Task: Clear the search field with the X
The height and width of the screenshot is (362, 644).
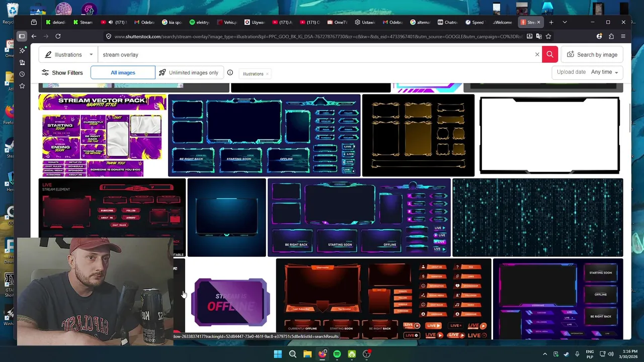Action: [537, 54]
